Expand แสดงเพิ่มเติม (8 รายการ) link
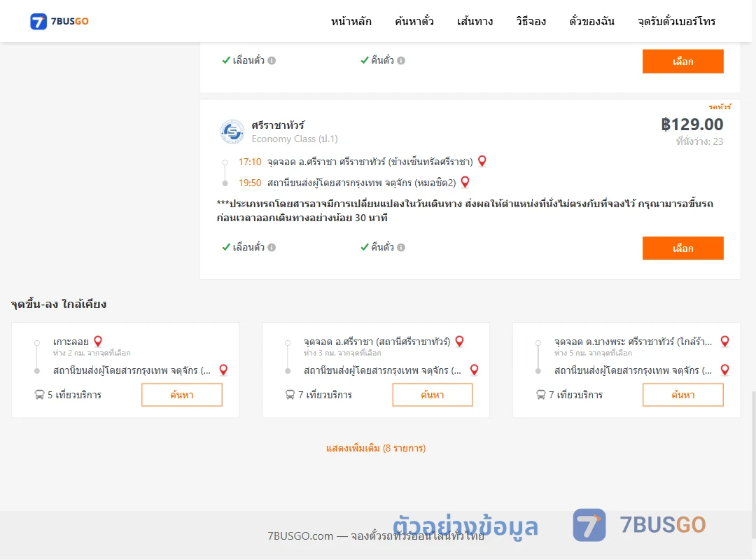Viewport: 756px width, 560px height. [376, 448]
